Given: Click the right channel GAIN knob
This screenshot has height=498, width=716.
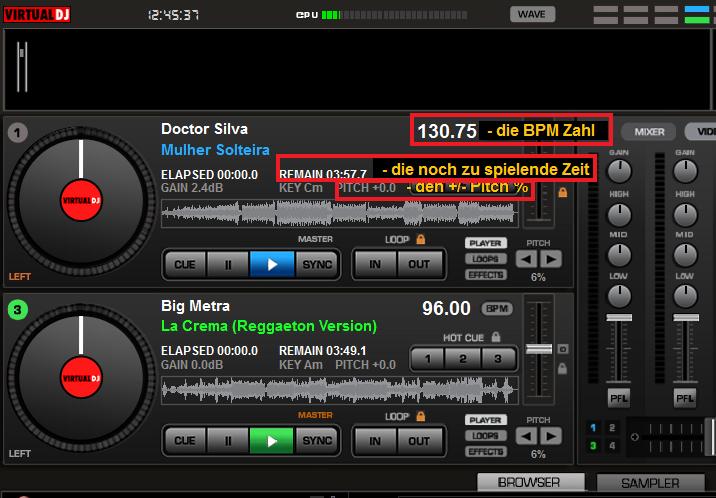Looking at the screenshot, I should coord(685,172).
